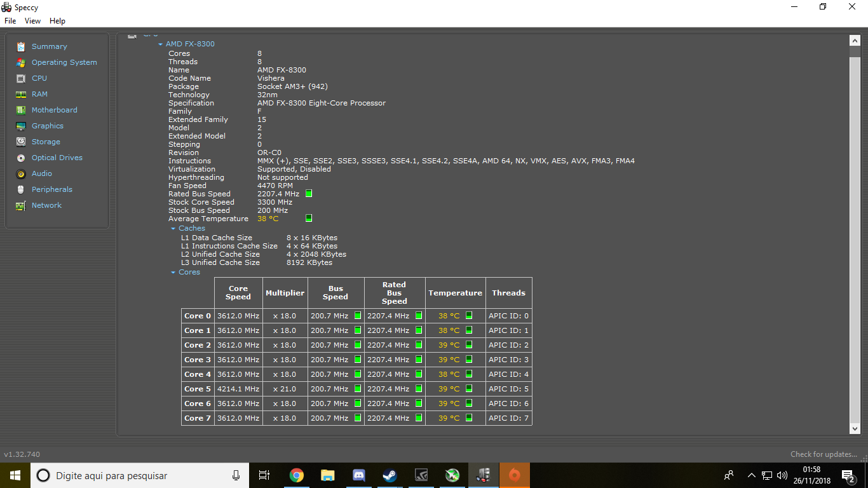The image size is (868, 488).
Task: Open the View menu
Action: (x=32, y=21)
